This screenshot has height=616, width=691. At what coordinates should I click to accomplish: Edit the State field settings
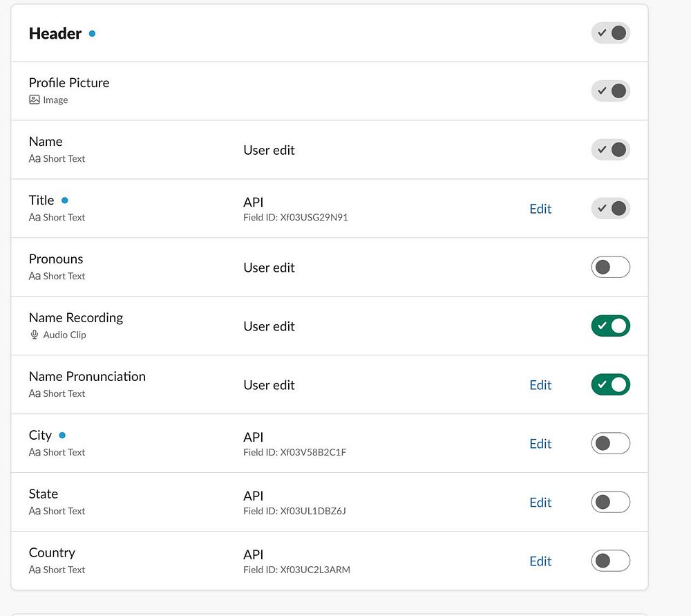click(540, 503)
